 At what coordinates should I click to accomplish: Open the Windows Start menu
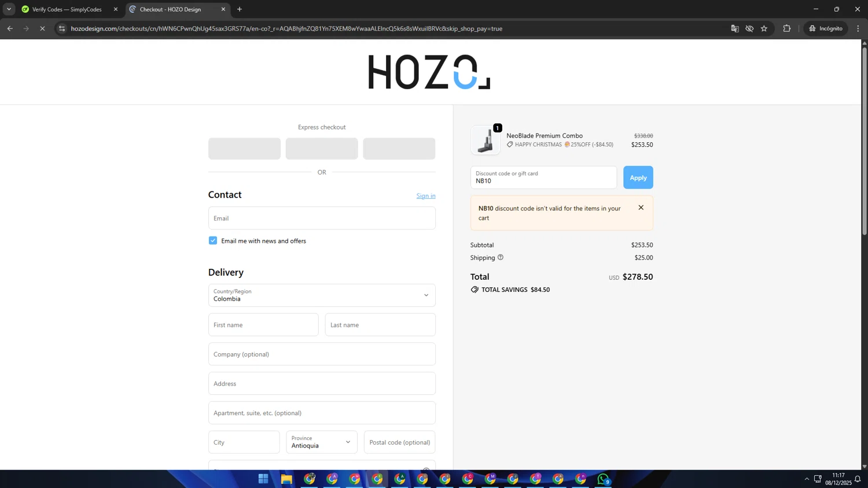tap(263, 479)
